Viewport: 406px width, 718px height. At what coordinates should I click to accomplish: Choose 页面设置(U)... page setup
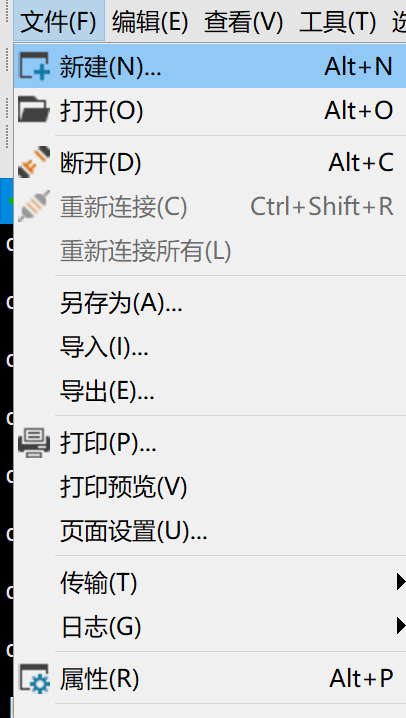click(210, 532)
